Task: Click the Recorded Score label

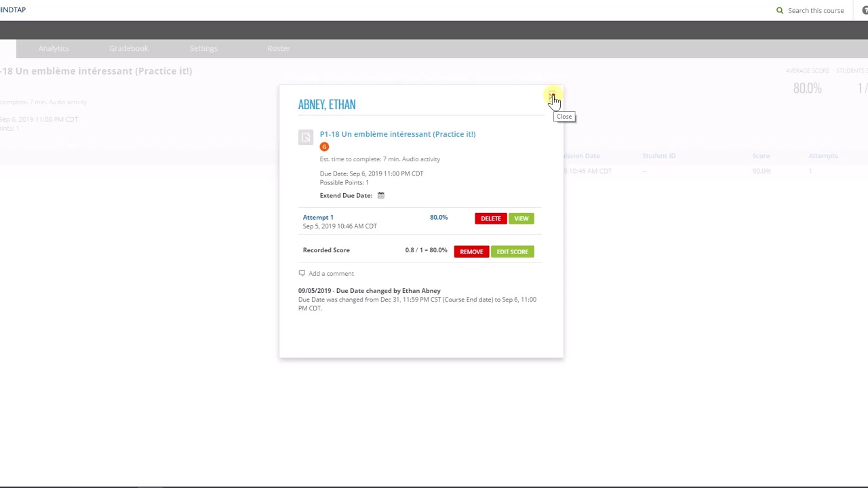Action: 326,250
